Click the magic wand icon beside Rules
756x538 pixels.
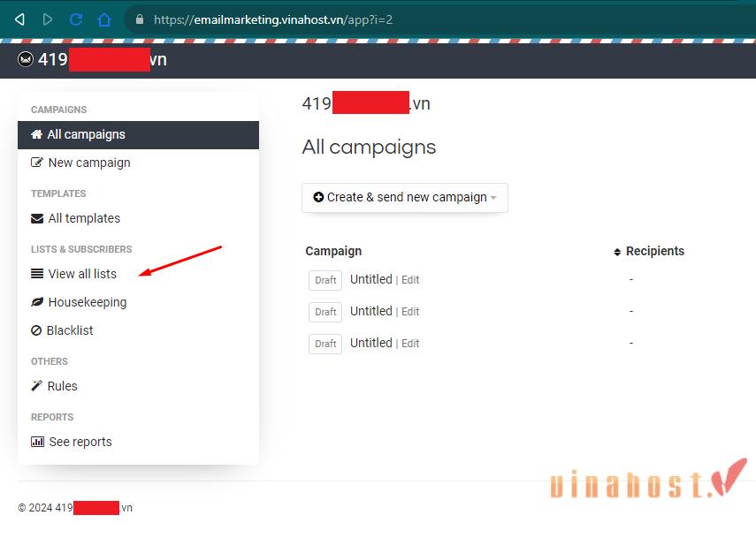pyautogui.click(x=36, y=385)
